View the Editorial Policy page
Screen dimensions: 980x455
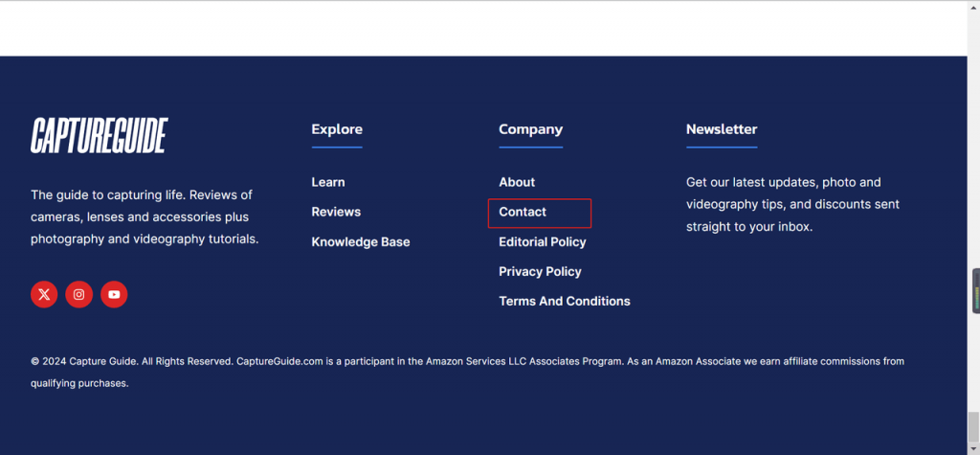[x=543, y=241]
